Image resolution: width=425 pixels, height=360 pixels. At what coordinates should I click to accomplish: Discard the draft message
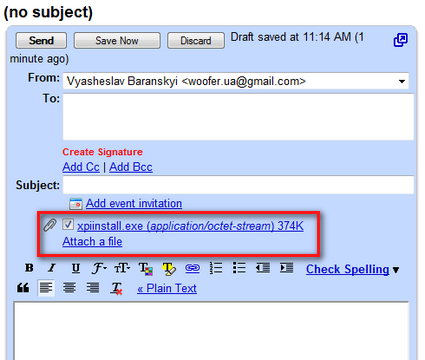(x=196, y=41)
